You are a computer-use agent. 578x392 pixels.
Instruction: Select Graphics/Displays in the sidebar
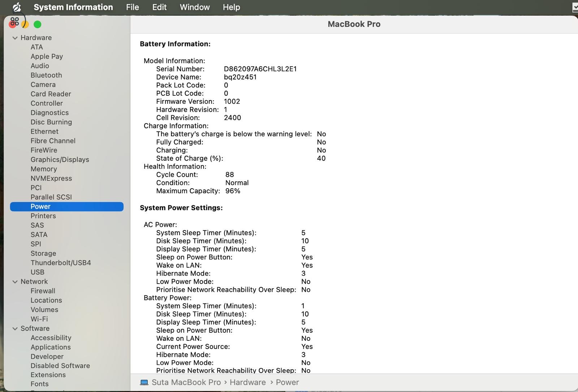pos(60,159)
